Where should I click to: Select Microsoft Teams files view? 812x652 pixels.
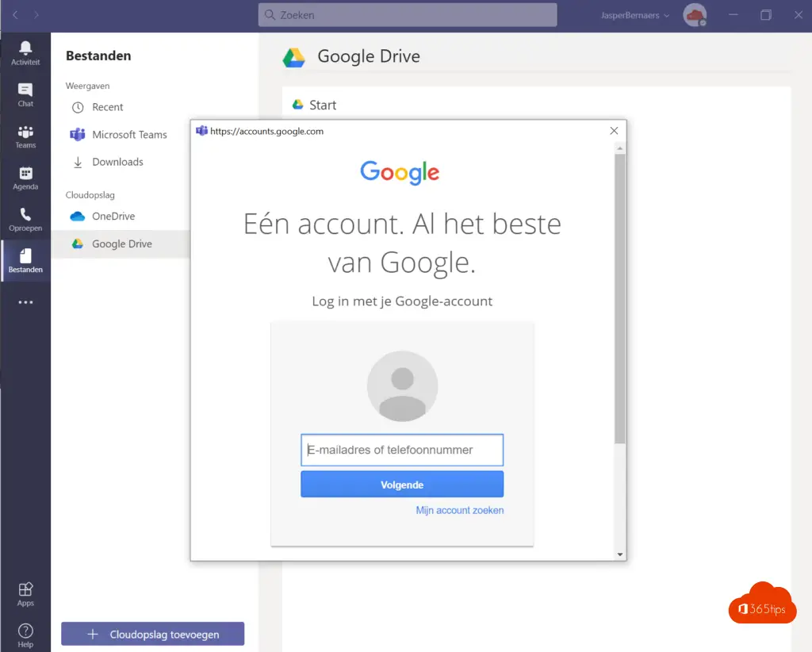(x=128, y=135)
